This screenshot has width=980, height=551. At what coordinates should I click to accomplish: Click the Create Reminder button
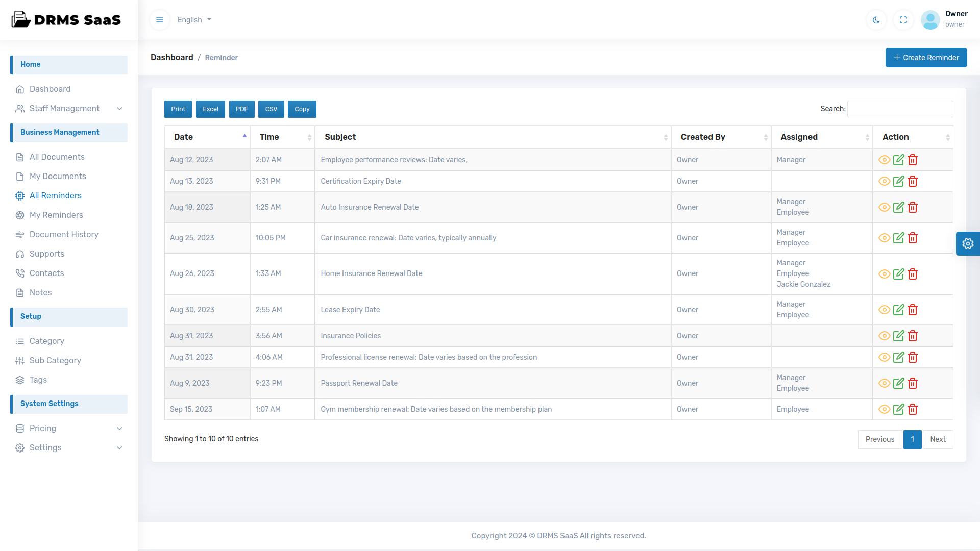pos(926,57)
